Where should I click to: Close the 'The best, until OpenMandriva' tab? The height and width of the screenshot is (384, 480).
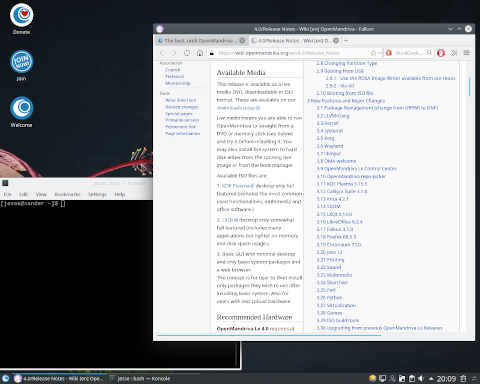pyautogui.click(x=242, y=41)
